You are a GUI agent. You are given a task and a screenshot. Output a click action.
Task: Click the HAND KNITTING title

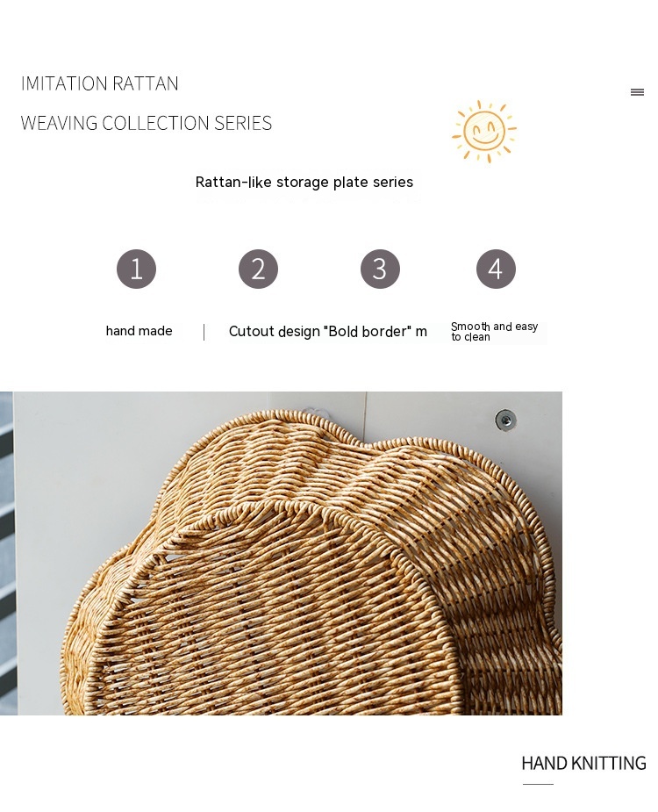(584, 764)
